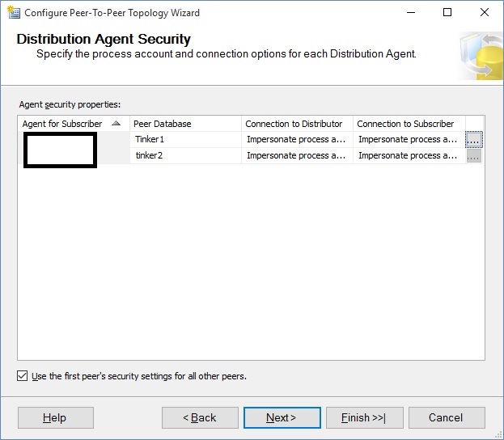Open Help for this wizard page
Viewport: 504px width, 440px height.
coord(55,417)
